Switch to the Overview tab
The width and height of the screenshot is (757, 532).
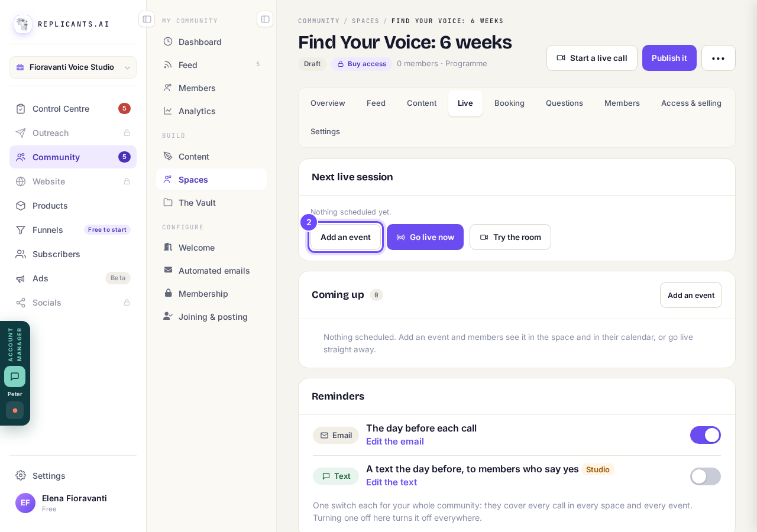pyautogui.click(x=328, y=103)
